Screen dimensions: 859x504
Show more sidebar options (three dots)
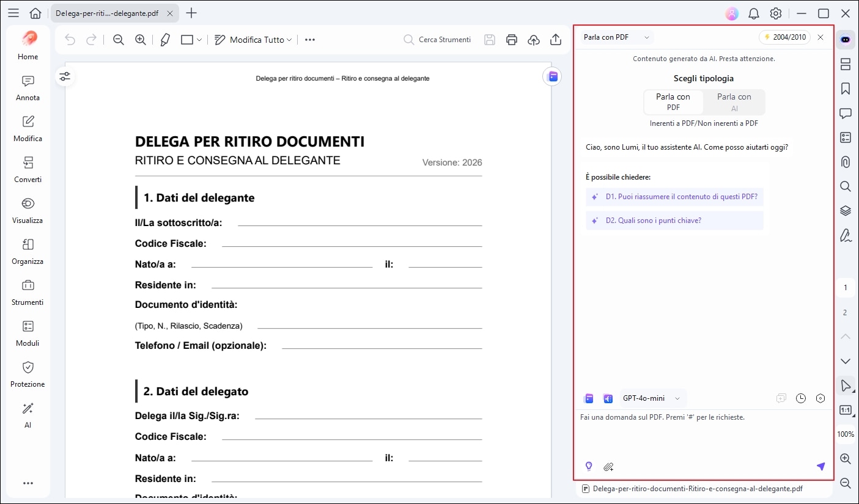coord(28,483)
